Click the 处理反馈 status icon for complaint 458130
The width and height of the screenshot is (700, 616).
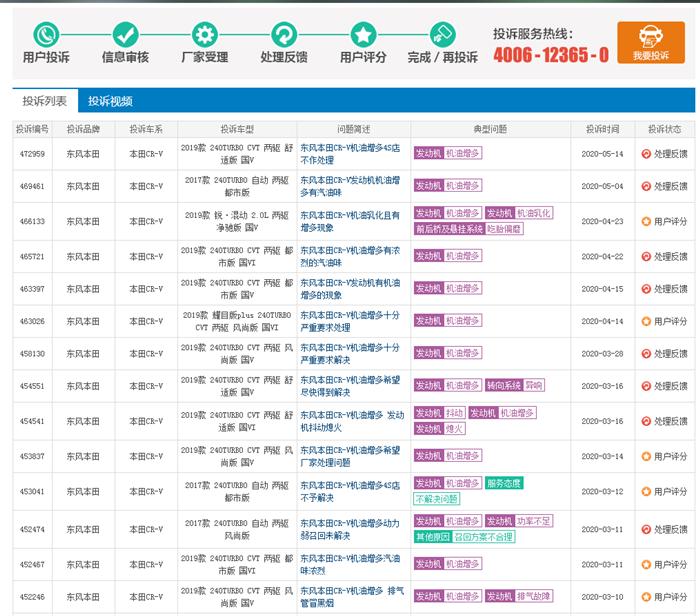(646, 354)
